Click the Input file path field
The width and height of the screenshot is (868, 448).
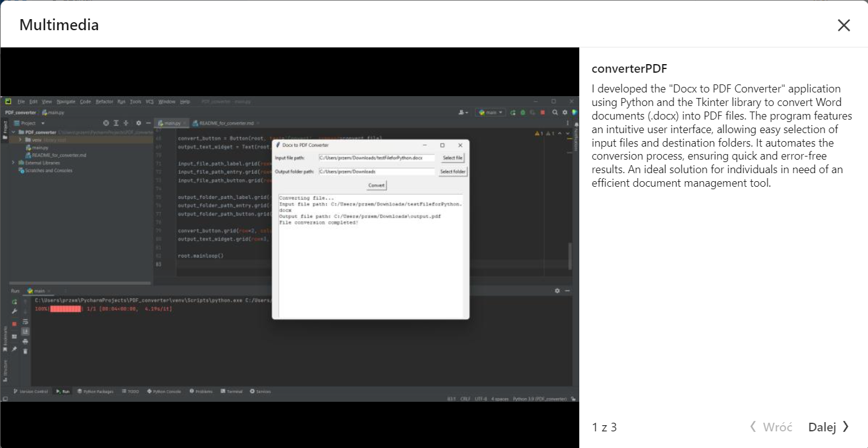click(376, 158)
